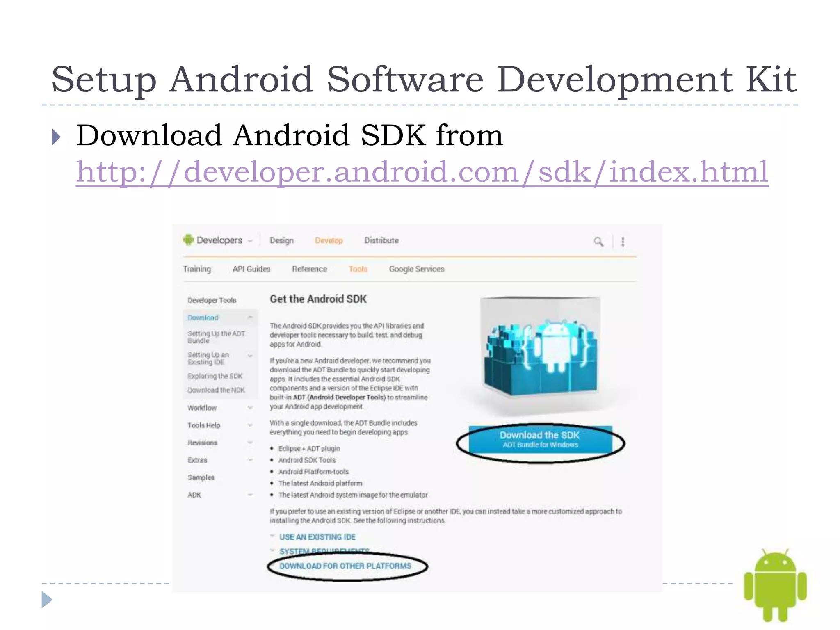Open the Google Services tab

(x=417, y=269)
